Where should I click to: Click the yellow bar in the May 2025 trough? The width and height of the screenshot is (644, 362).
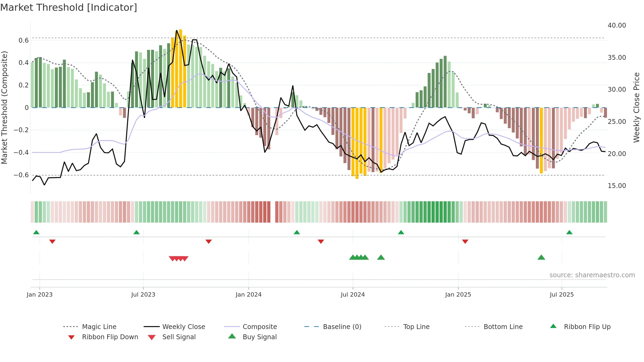coord(541,141)
